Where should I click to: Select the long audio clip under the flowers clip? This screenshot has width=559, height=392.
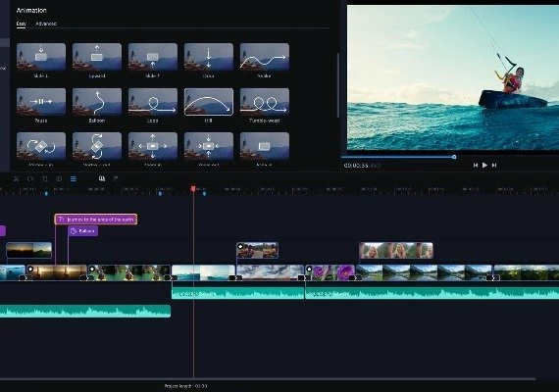coord(432,293)
